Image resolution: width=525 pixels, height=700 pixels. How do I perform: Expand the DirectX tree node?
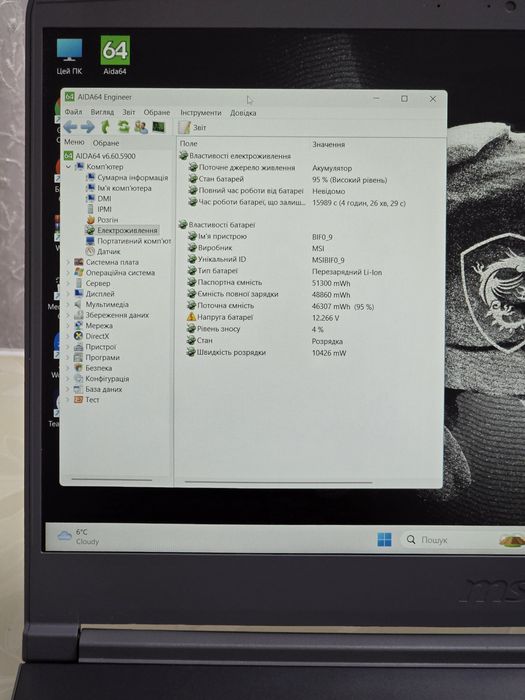pos(68,336)
